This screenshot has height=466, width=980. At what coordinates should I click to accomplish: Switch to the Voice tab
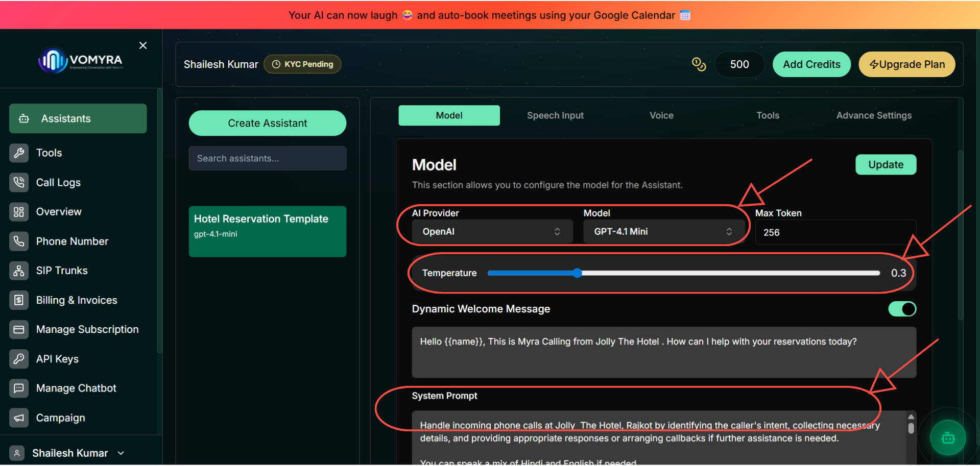661,115
